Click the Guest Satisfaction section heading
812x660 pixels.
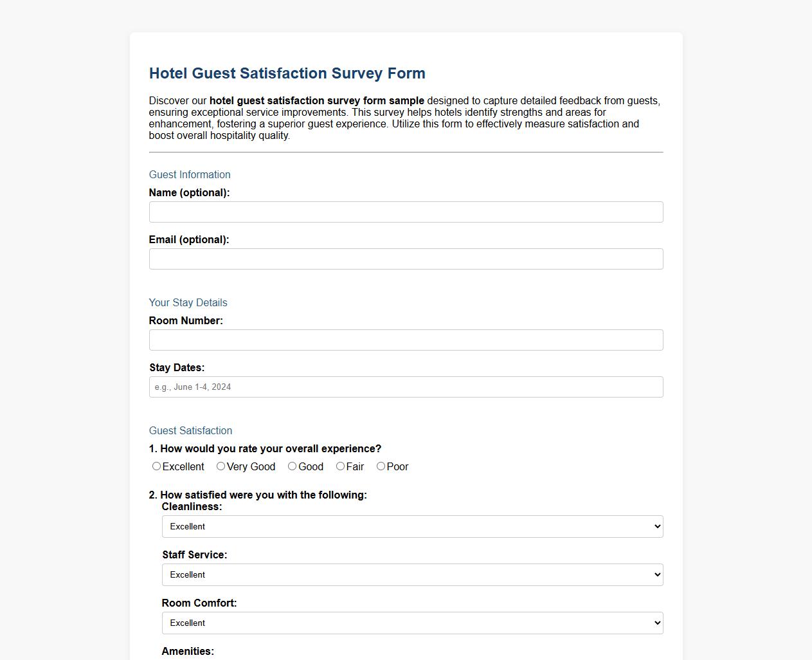pos(190,430)
